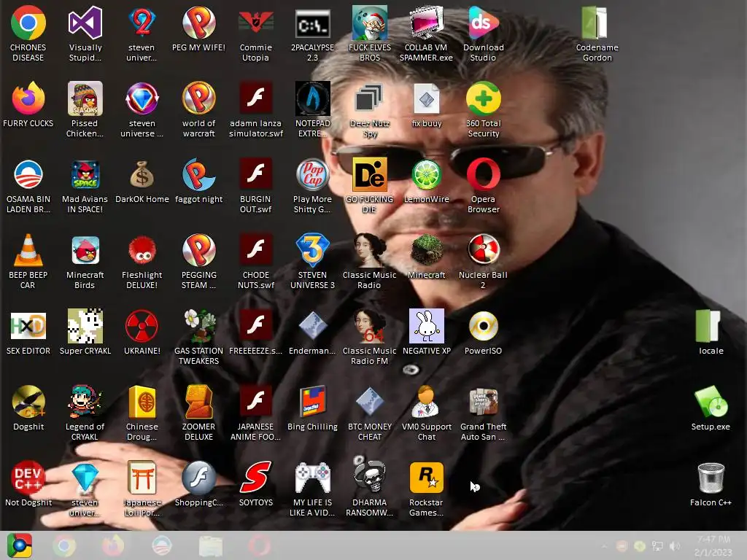The height and width of the screenshot is (560, 747).
Task: Open Chrome from the taskbar
Action: 64,545
